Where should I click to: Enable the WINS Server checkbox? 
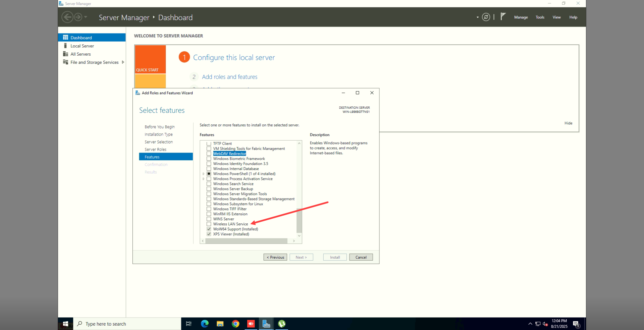pos(209,219)
